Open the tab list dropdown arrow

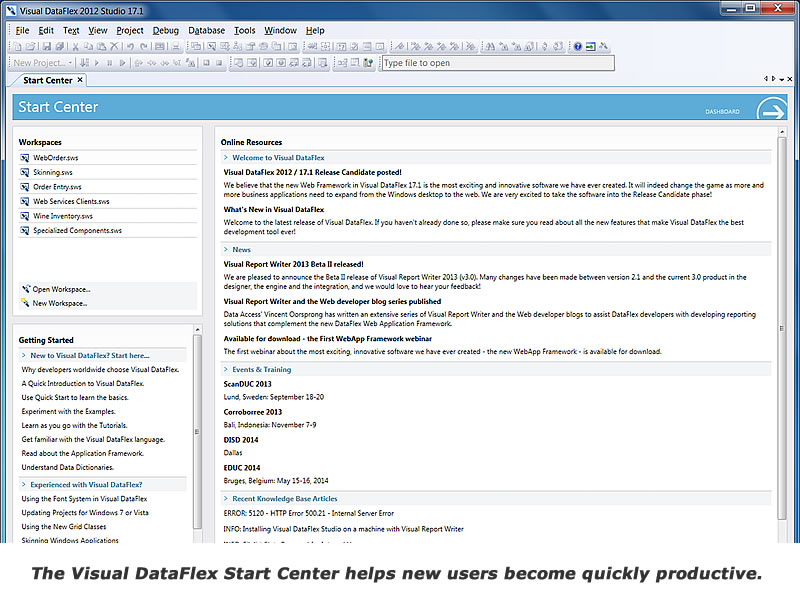782,79
